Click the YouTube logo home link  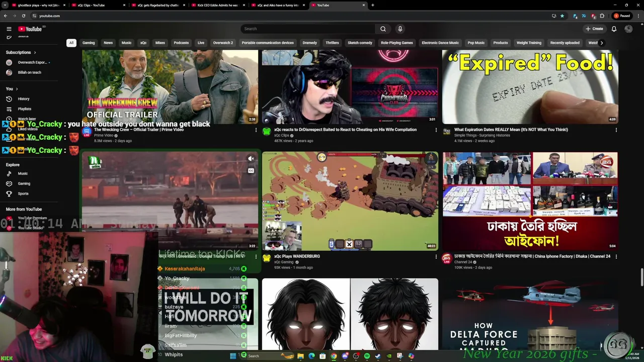click(30, 29)
